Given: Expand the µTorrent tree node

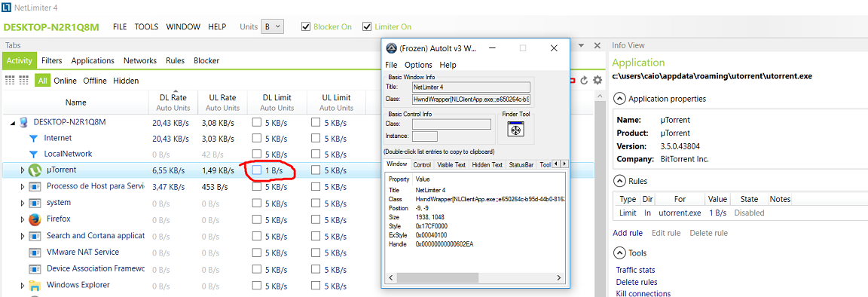Looking at the screenshot, I should point(23,170).
